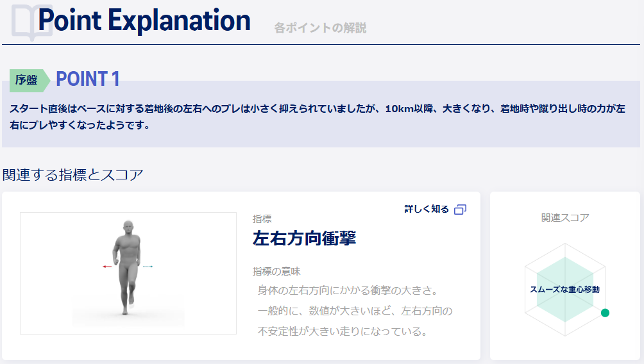Click the popup window icon next to 詳しく知る

[x=460, y=210]
